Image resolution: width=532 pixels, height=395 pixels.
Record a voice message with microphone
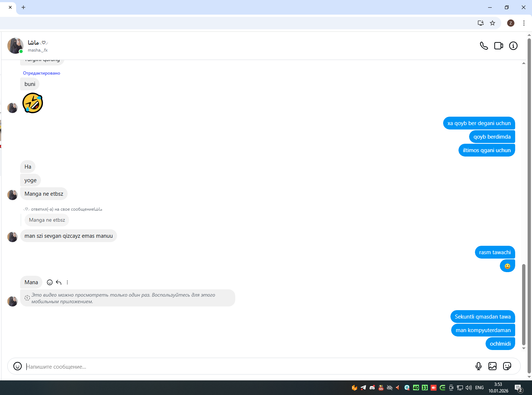click(x=478, y=366)
